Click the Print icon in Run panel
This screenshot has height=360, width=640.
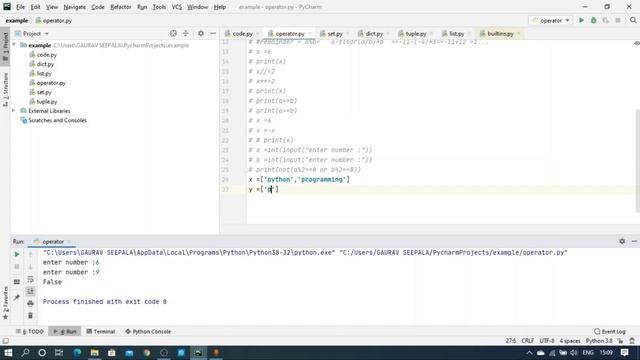click(30, 303)
